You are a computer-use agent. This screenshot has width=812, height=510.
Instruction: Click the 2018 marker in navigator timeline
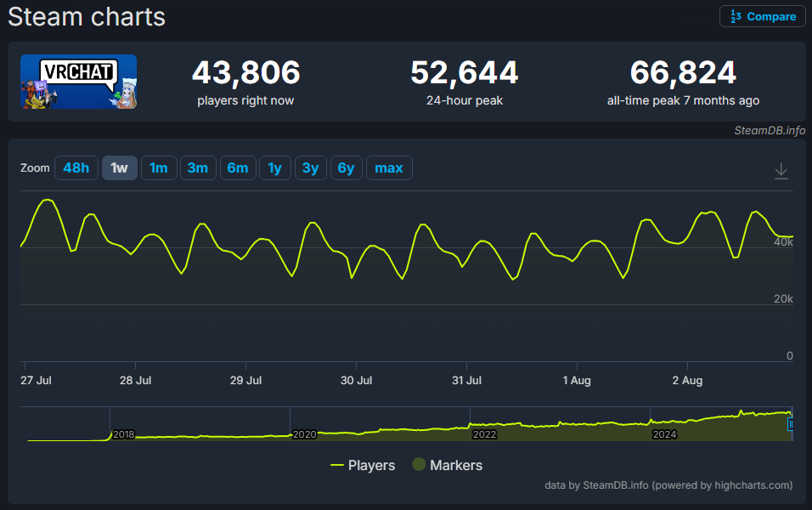(x=123, y=434)
